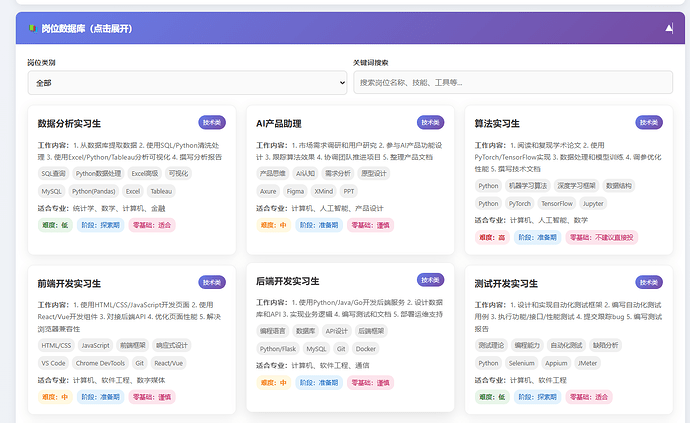The image size is (690, 423).
Task: Collapse the 岗位数据库 panel with the arrow
Action: (x=668, y=29)
